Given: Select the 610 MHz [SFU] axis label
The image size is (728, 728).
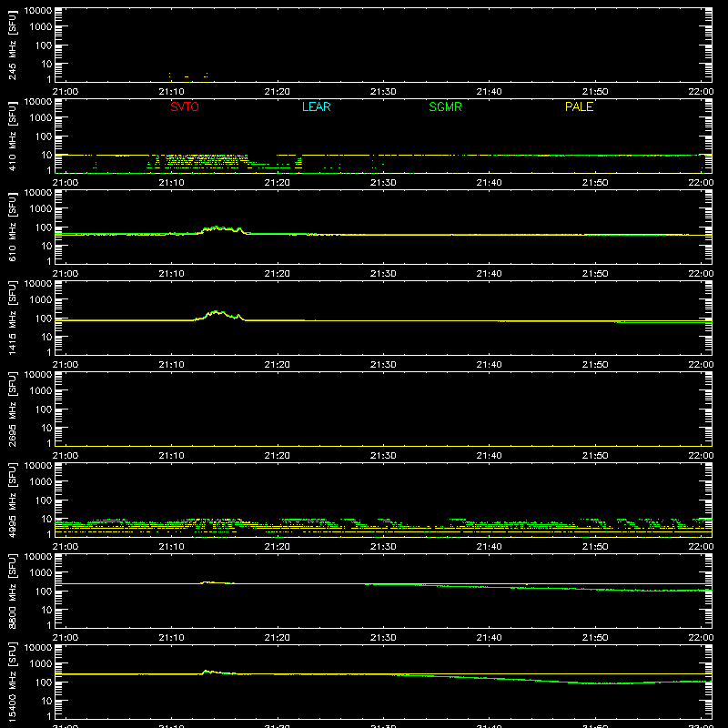Looking at the screenshot, I should (12, 227).
